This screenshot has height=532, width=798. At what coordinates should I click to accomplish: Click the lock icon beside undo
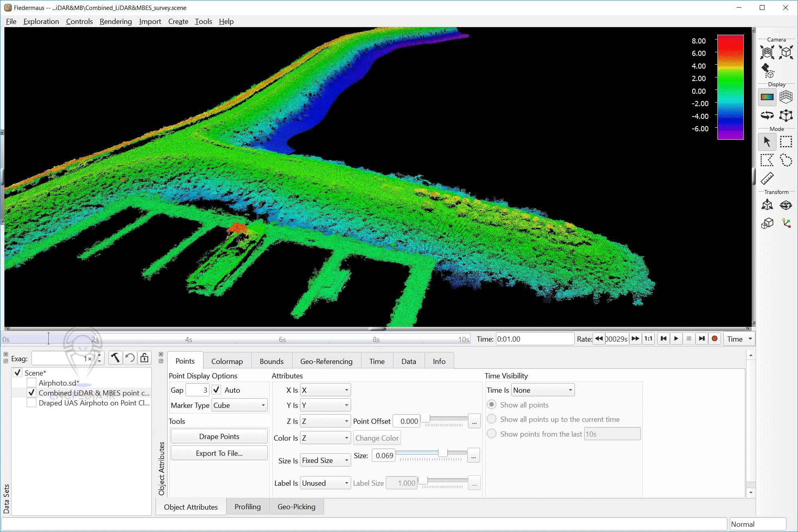tap(144, 358)
